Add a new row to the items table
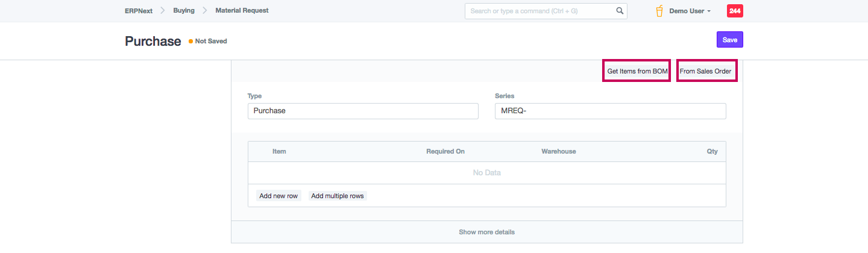This screenshot has width=868, height=253. pyautogui.click(x=278, y=196)
